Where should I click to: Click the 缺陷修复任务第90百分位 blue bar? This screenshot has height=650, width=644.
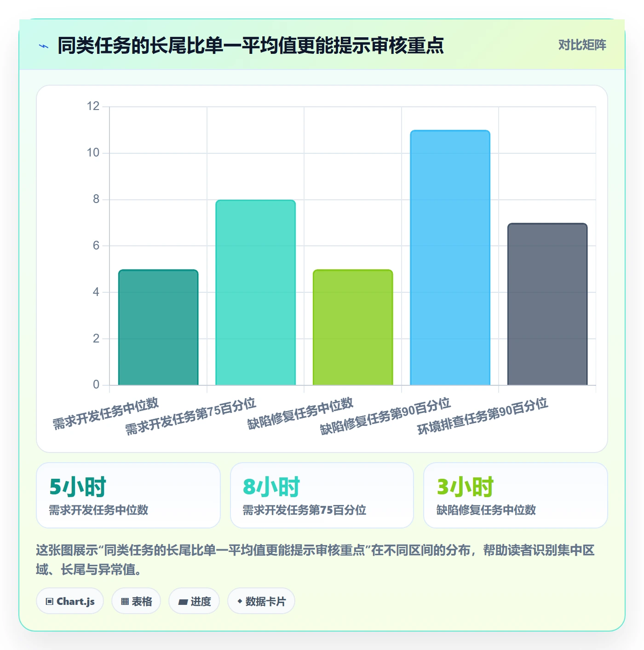pyautogui.click(x=450, y=258)
